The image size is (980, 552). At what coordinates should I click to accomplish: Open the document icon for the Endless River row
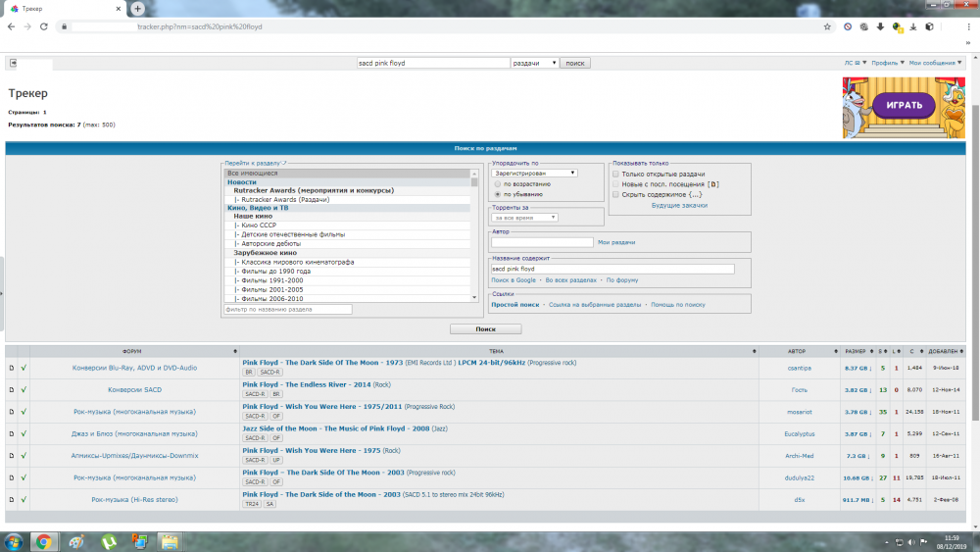click(11, 389)
